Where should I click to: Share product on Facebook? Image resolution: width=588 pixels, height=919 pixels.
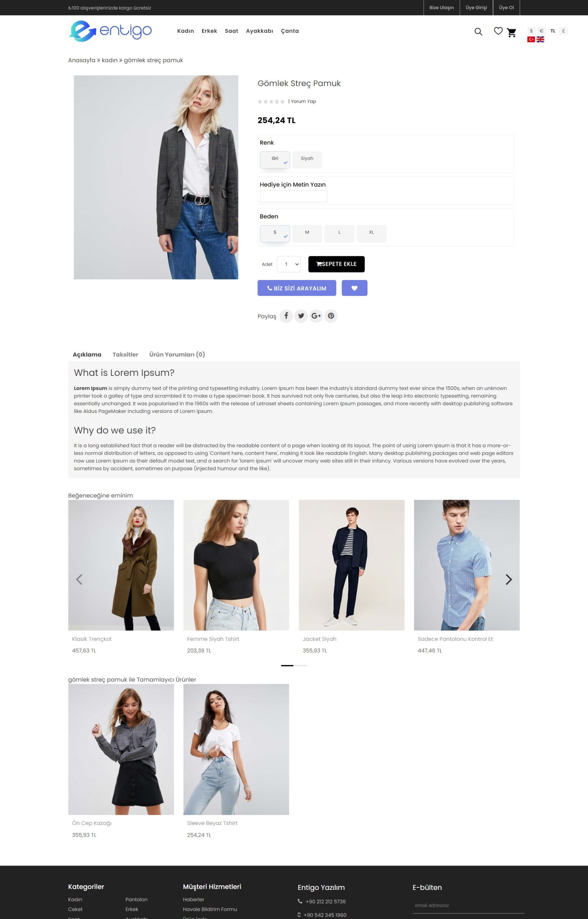[x=286, y=316]
